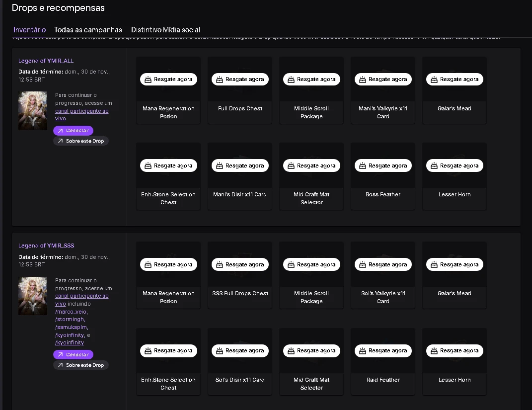Image resolution: width=532 pixels, height=410 pixels.
Task: Claim the Raid Feather reward
Action: tap(383, 350)
